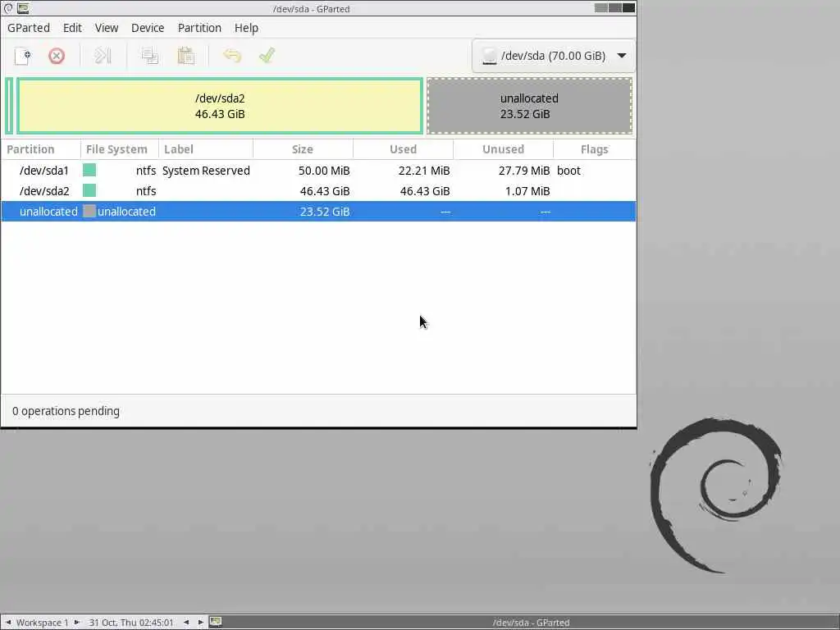Click the 50.00 MiB size cell
840x630 pixels.
click(324, 171)
